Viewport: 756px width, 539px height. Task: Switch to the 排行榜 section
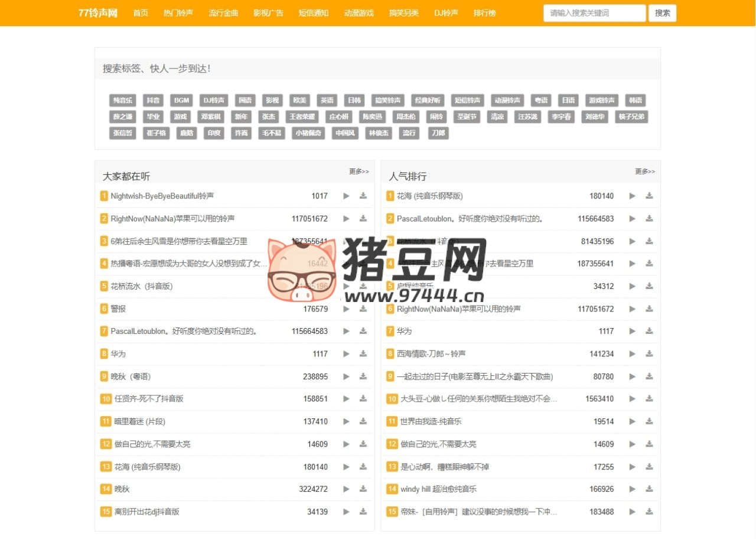click(484, 13)
